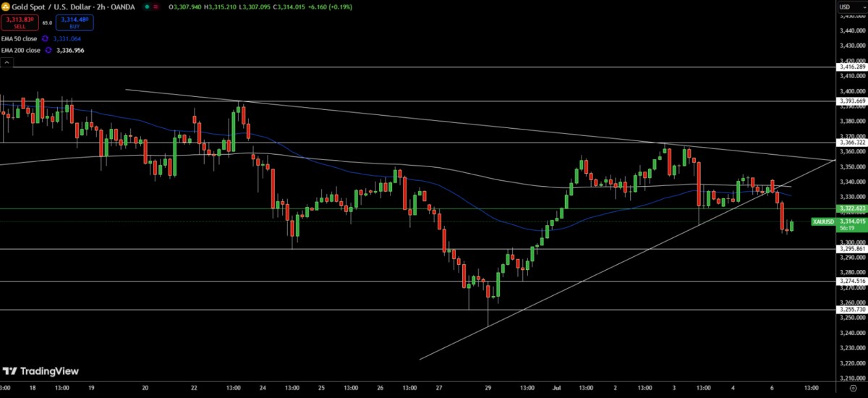Click the 3,393.669 horizontal line label
This screenshot has width=868, height=398.
[x=851, y=101]
